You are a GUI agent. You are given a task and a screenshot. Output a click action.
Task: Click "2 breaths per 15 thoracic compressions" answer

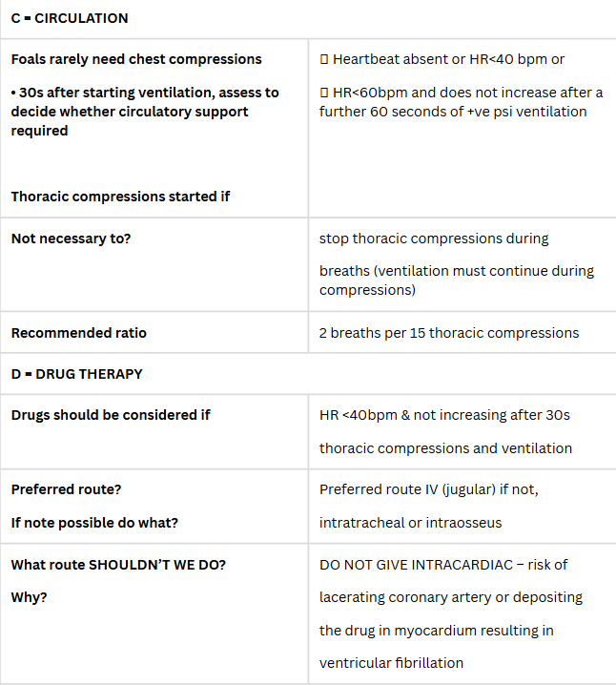coord(449,333)
